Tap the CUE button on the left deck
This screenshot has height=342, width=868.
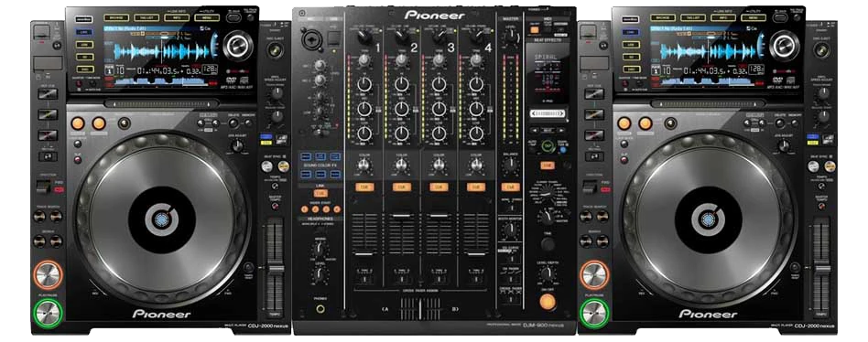point(48,274)
